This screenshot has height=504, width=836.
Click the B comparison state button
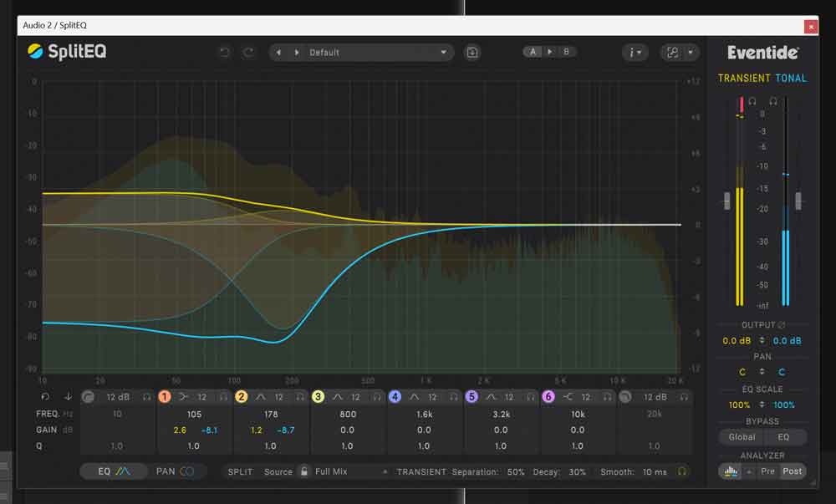pyautogui.click(x=566, y=52)
